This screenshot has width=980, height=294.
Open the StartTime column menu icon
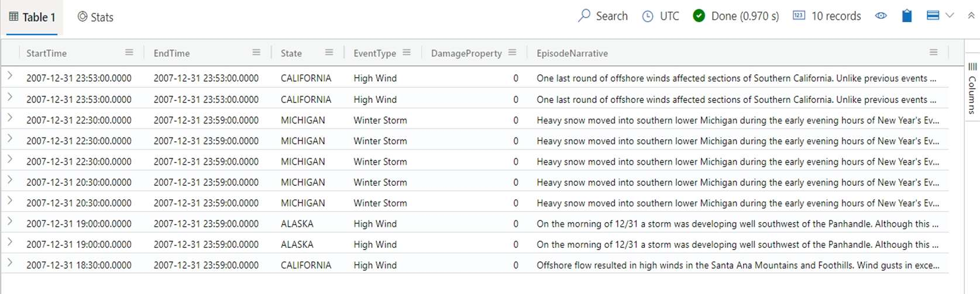pyautogui.click(x=129, y=53)
